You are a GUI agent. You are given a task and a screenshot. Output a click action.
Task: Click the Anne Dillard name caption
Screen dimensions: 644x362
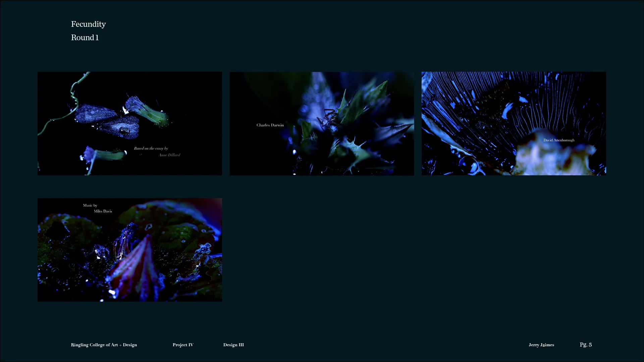click(x=169, y=155)
